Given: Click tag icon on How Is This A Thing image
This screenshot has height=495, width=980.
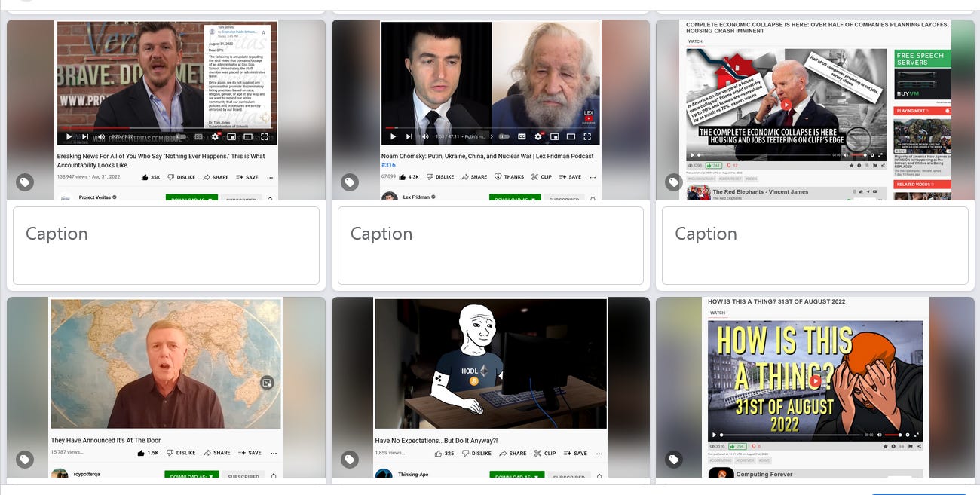Looking at the screenshot, I should (674, 460).
